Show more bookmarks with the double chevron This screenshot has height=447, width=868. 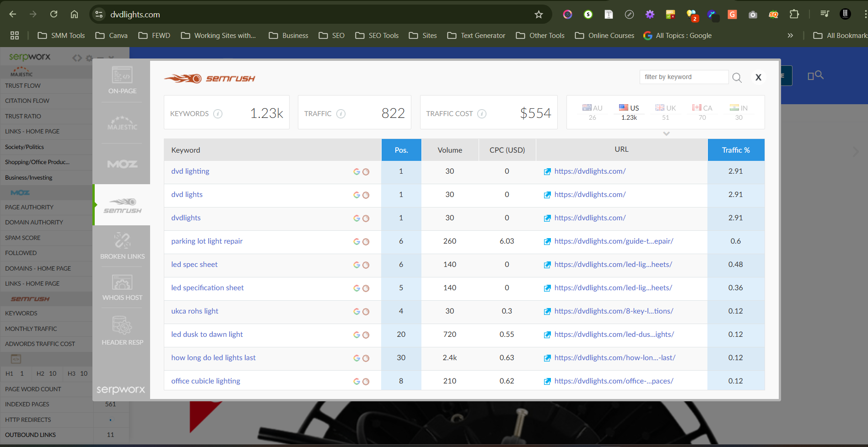click(790, 35)
